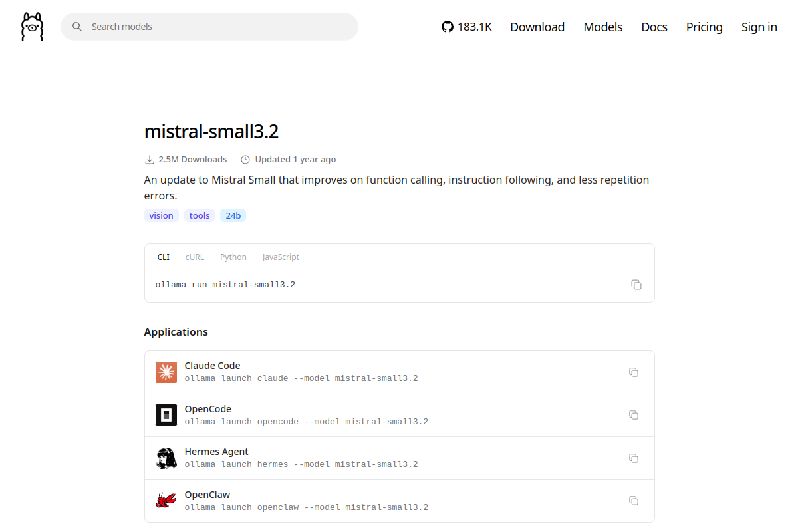Open the Models page
Viewport: 798px width, 532px height.
click(x=603, y=27)
